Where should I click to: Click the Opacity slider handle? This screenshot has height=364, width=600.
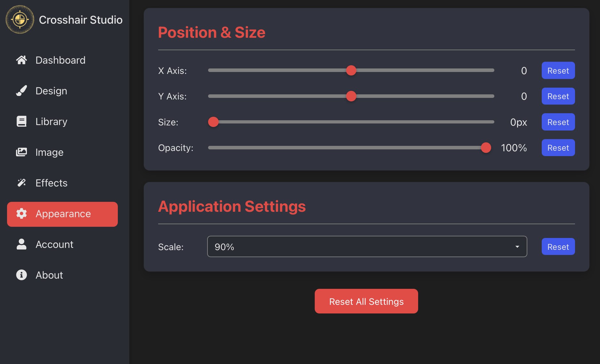(x=486, y=148)
